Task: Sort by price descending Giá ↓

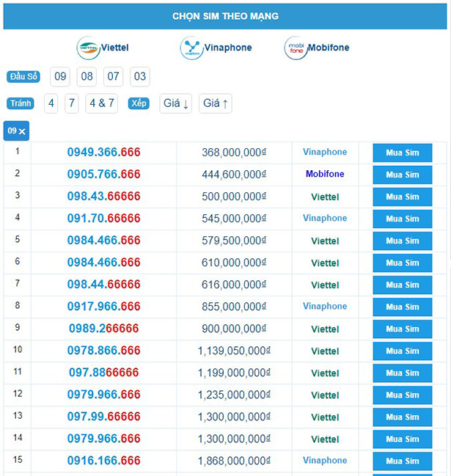Action: 176,103
